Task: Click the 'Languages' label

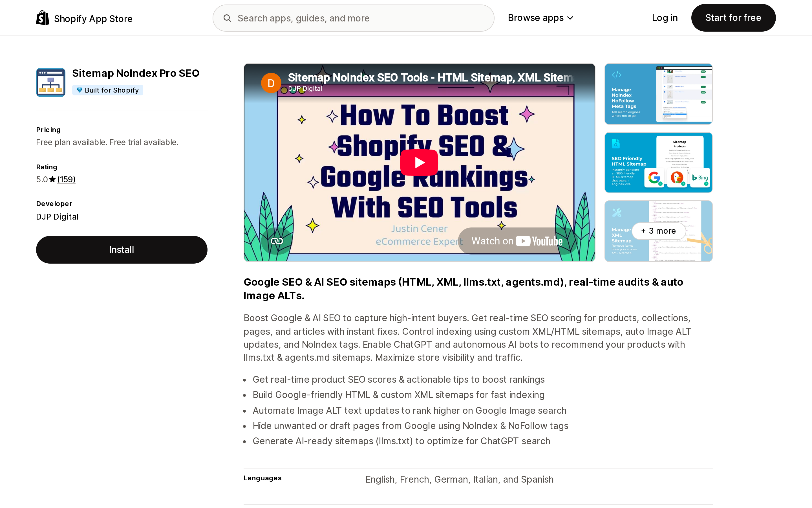Action: point(263,478)
